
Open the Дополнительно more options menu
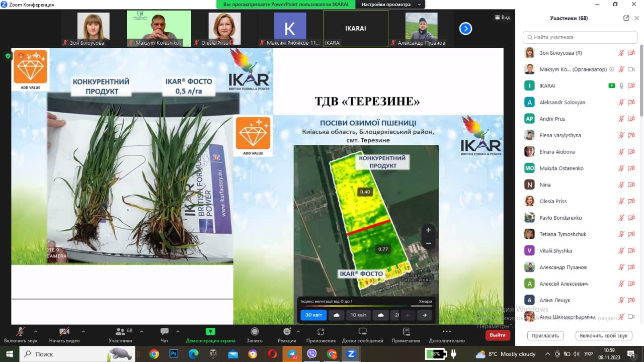447,335
